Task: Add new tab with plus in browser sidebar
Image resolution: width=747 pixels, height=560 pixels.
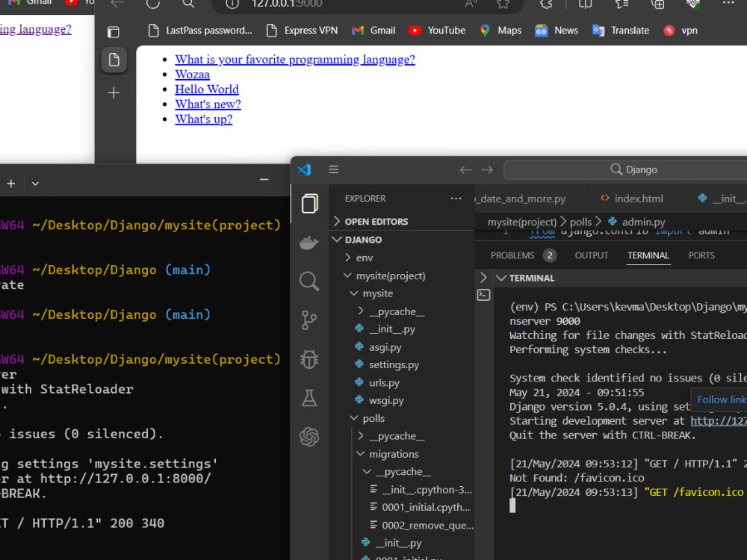Action: (x=114, y=93)
